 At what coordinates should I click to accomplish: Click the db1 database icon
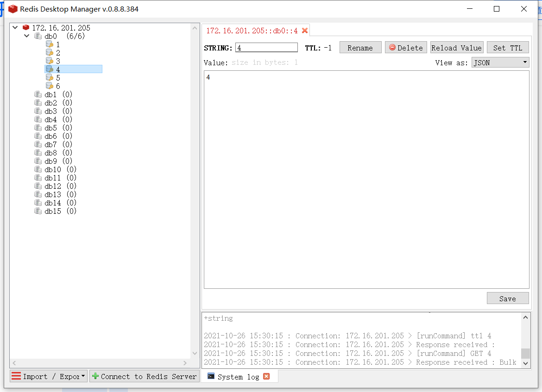click(x=38, y=94)
